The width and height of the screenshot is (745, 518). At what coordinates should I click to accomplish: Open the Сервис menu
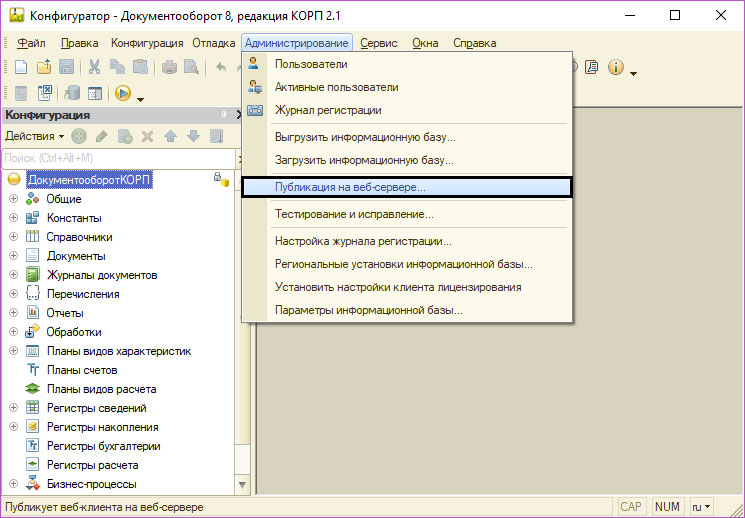pos(378,43)
